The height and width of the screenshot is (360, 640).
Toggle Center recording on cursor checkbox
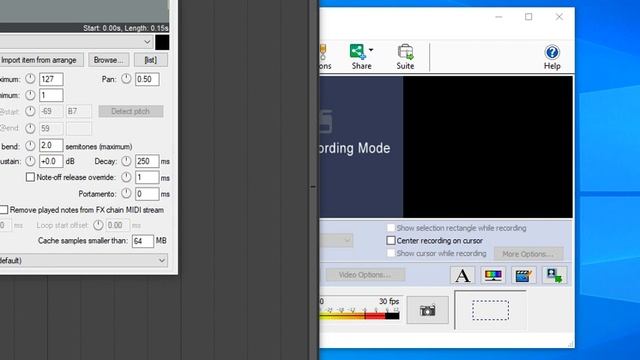coord(391,240)
